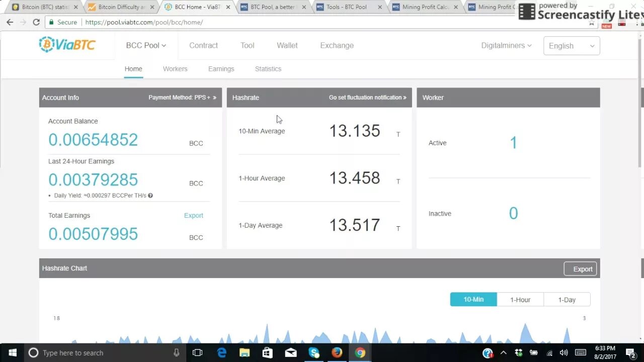Open the Home sub-tab

[x=133, y=69]
